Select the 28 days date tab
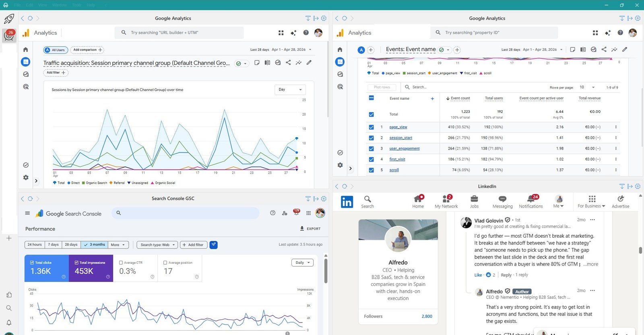 71,245
